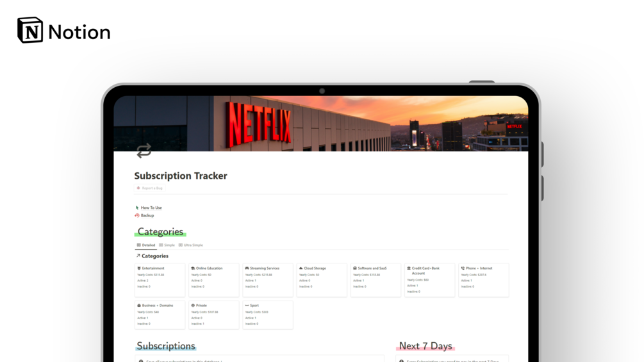Click Sport's Yearly Costs $303 value

257,312
